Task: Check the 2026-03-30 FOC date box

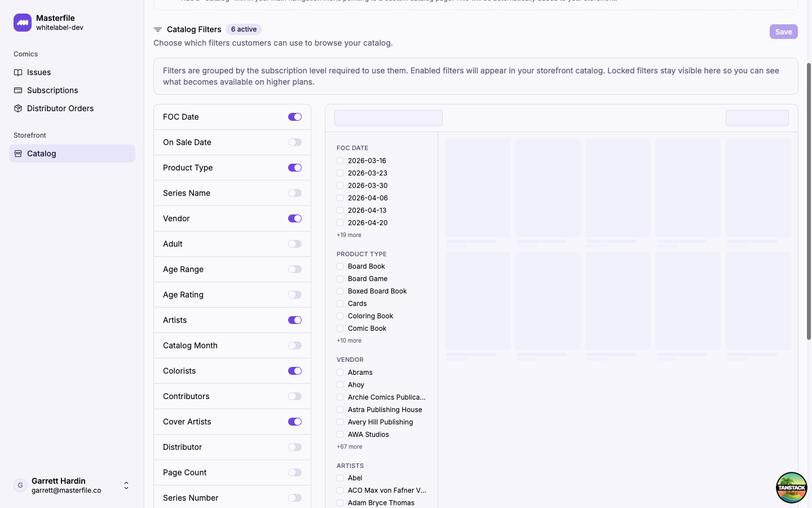Action: tap(340, 186)
